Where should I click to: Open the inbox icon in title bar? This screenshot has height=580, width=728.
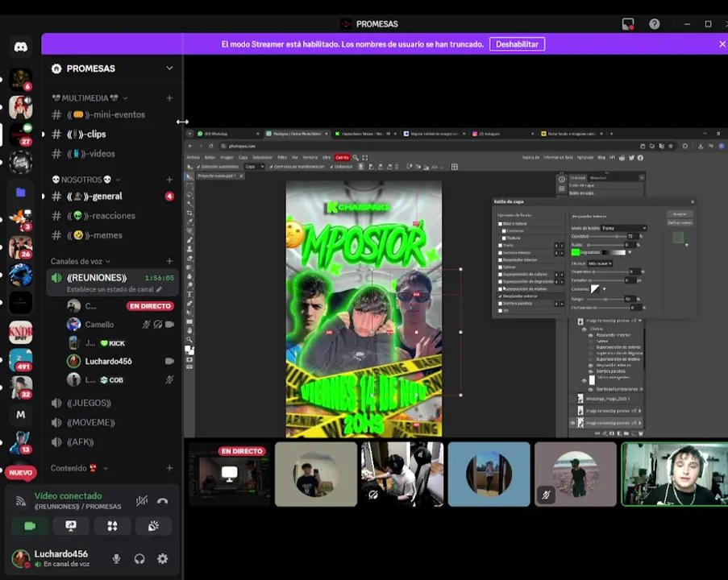coord(628,24)
